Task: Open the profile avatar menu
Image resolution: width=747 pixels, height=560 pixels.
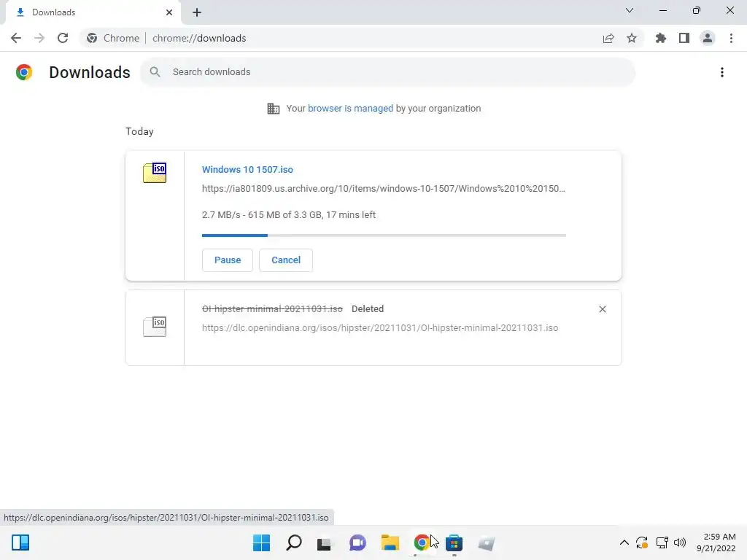Action: point(708,38)
